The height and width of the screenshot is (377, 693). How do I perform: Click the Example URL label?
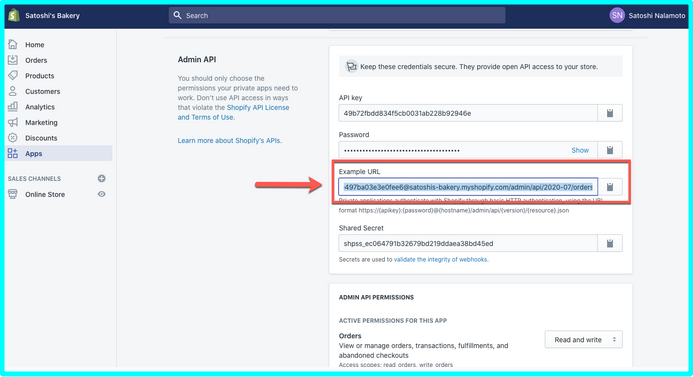click(359, 171)
